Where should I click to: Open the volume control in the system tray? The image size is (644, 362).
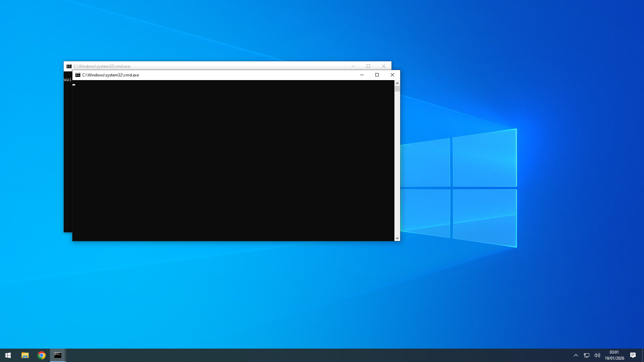point(598,355)
